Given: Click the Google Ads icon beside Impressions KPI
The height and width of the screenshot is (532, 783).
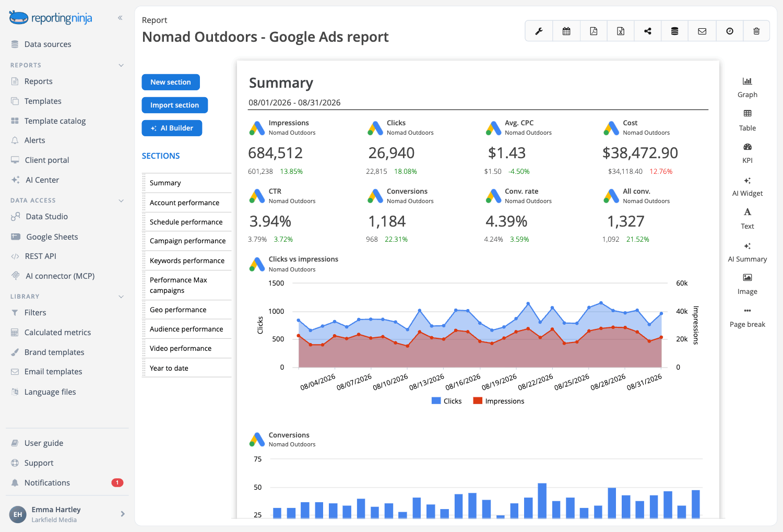Looking at the screenshot, I should [x=257, y=128].
